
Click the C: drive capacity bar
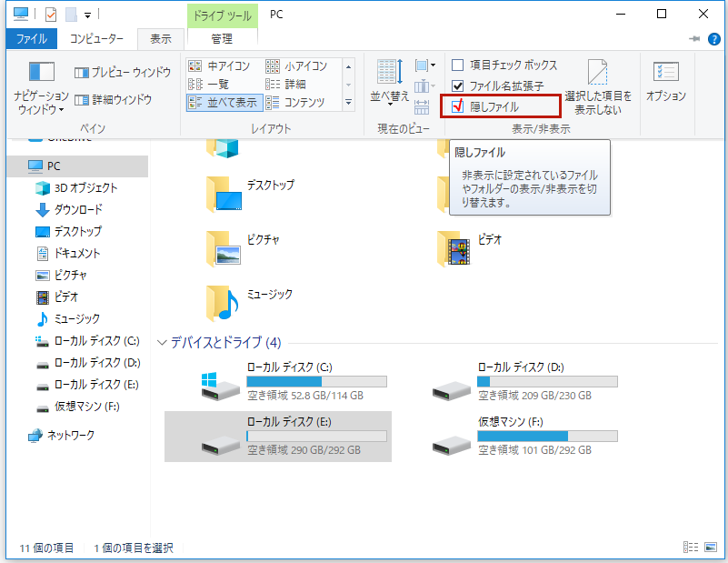(316, 382)
